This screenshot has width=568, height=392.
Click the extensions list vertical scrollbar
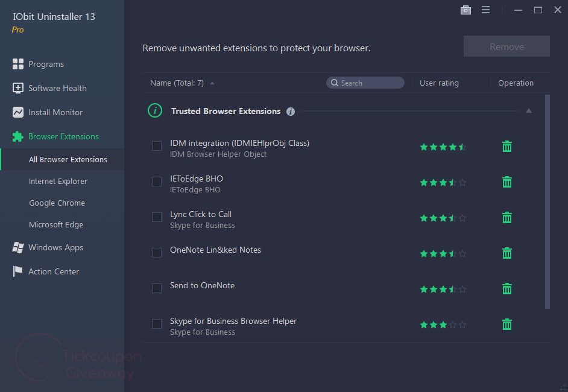[x=547, y=201]
